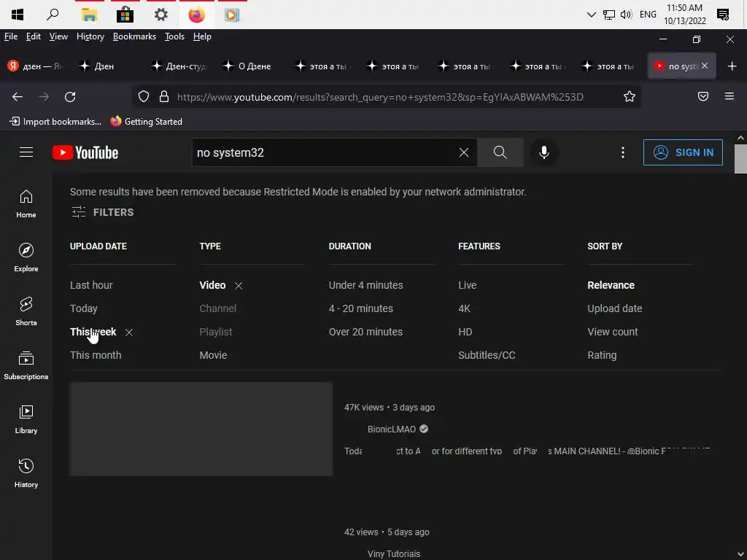Open Subscriptions in the sidebar
The image size is (747, 560).
[26, 365]
